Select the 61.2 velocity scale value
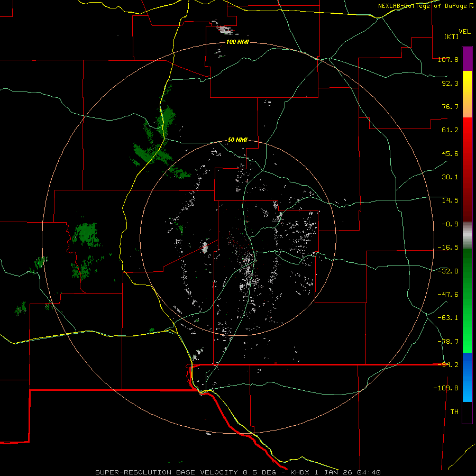 [x=450, y=130]
